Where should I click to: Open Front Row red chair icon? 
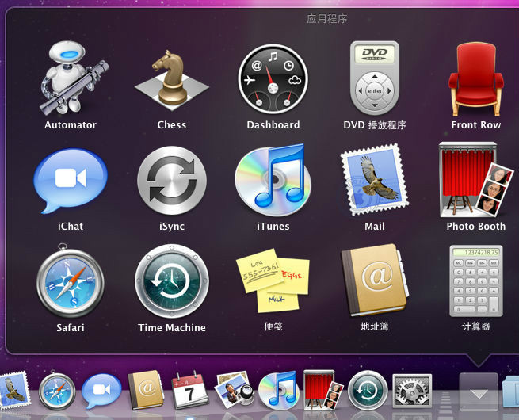click(x=476, y=79)
